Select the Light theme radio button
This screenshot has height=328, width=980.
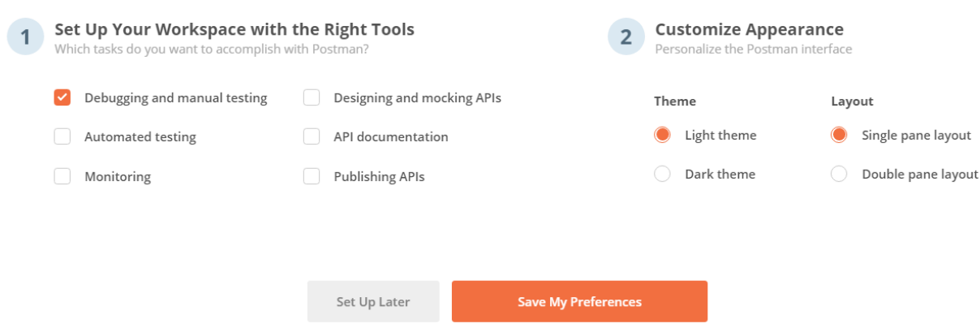pos(663,135)
